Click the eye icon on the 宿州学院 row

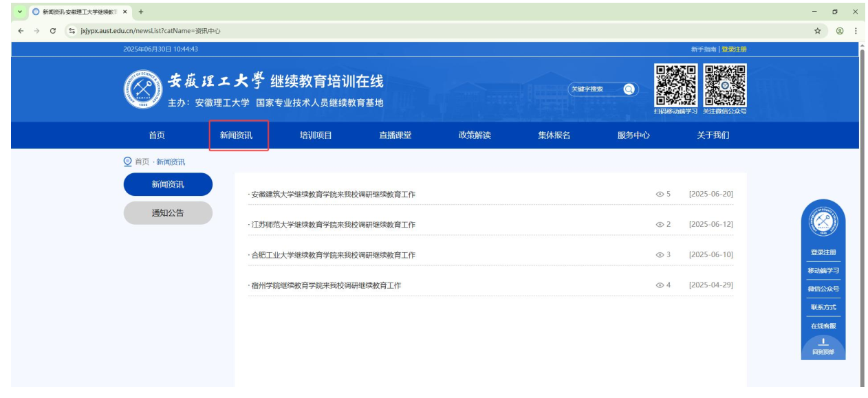click(660, 285)
